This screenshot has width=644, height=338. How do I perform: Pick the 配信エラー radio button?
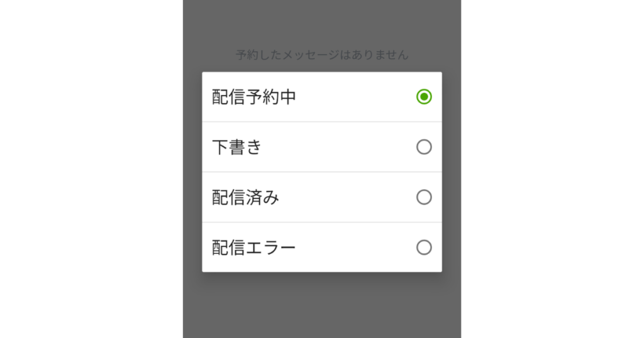424,248
